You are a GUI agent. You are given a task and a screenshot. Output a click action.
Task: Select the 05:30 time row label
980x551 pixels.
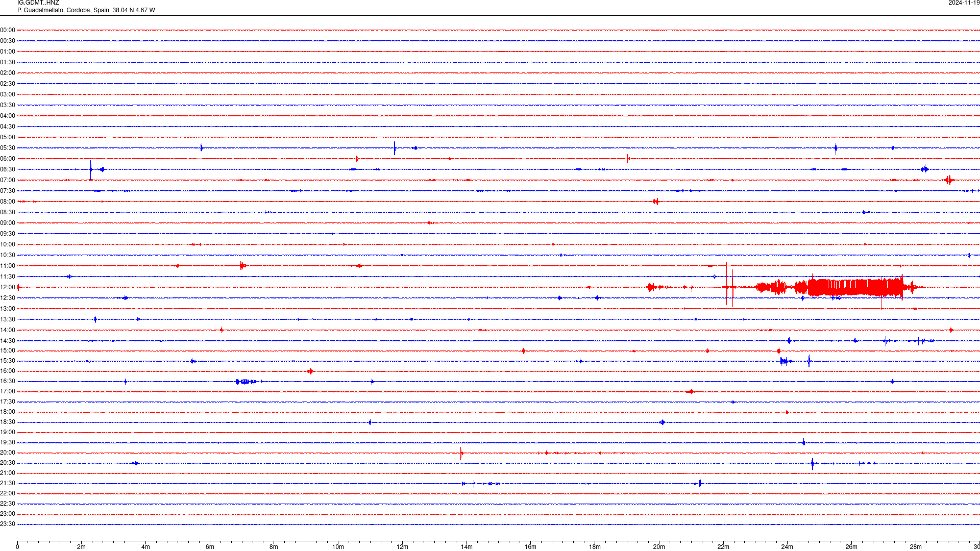click(x=8, y=148)
